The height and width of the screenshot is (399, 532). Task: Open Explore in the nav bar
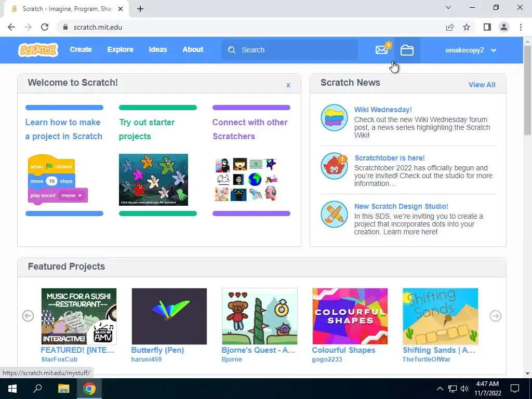(x=121, y=49)
